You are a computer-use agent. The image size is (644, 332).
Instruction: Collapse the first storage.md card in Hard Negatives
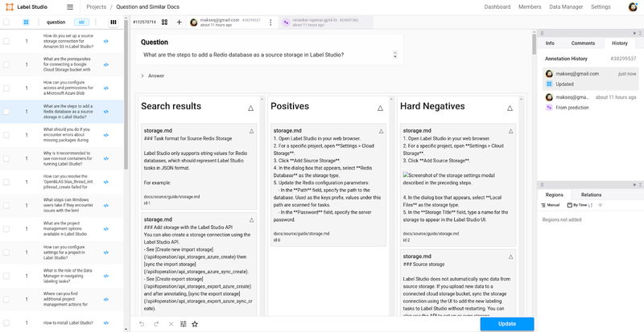pos(510,131)
